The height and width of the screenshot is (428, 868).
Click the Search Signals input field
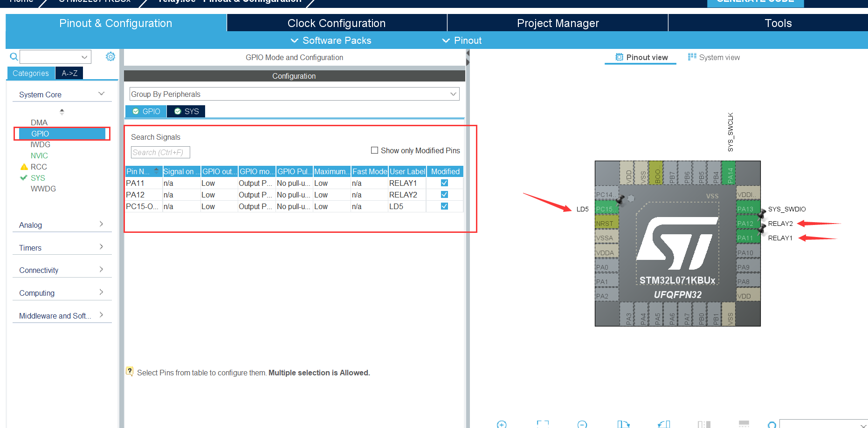[x=160, y=152]
